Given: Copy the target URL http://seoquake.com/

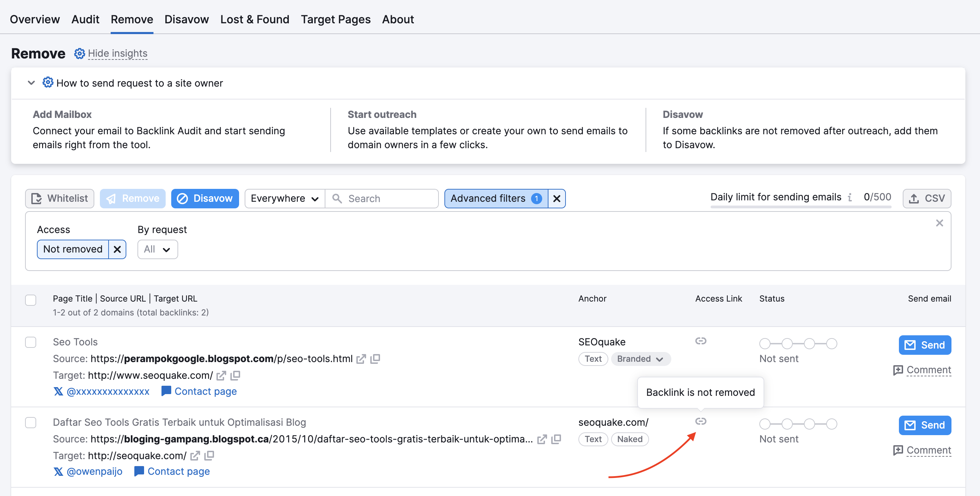Looking at the screenshot, I should (x=209, y=455).
